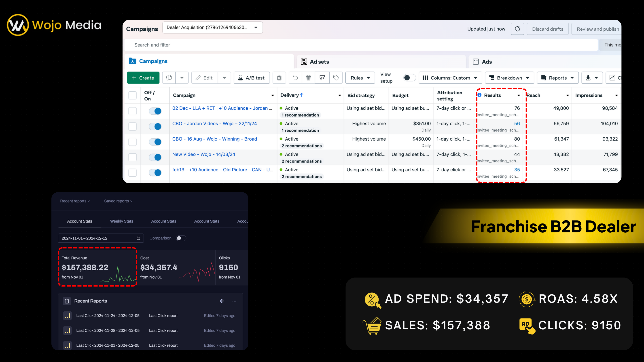Enable the Comparison switch

click(x=181, y=238)
